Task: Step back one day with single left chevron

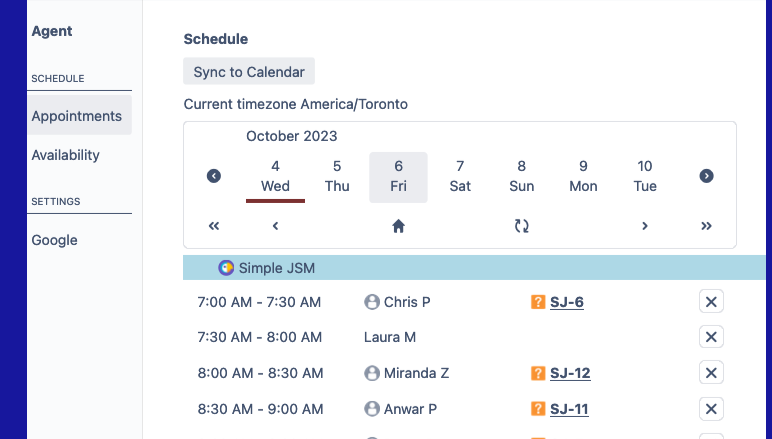Action: coord(275,226)
